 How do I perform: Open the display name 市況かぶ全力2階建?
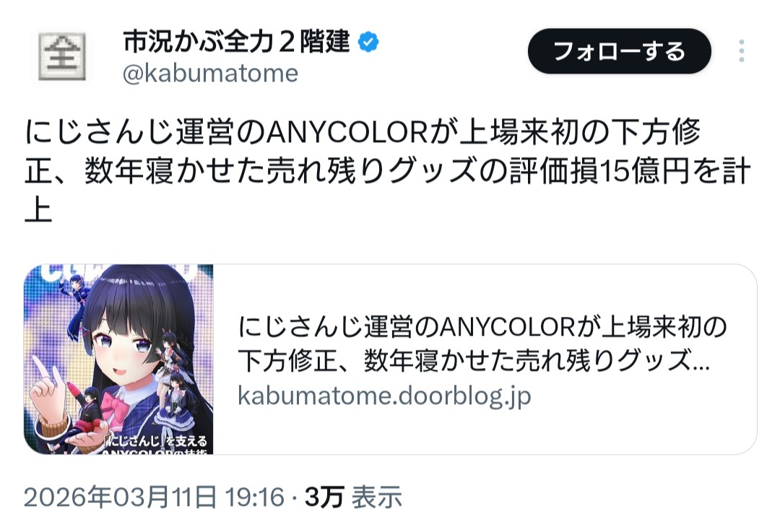tap(236, 42)
